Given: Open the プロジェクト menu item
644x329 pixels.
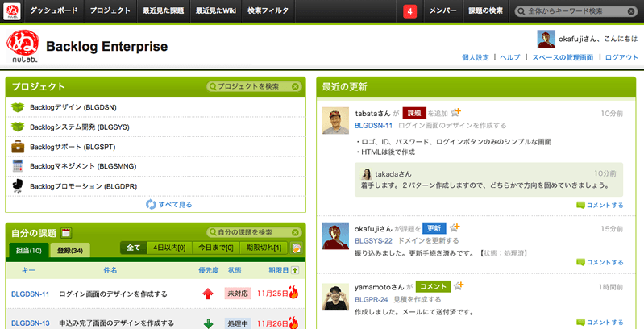Looking at the screenshot, I should pos(110,11).
